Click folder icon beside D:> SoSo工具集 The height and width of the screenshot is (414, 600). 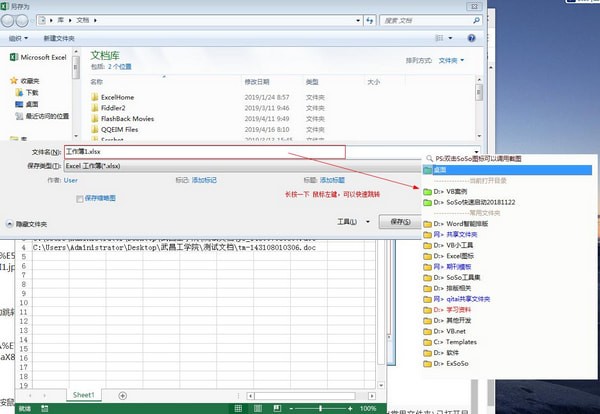(x=427, y=277)
